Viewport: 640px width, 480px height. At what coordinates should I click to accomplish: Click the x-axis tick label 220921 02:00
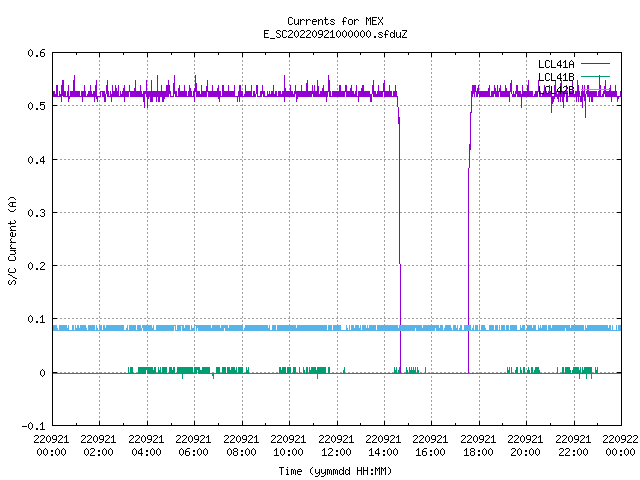98,446
